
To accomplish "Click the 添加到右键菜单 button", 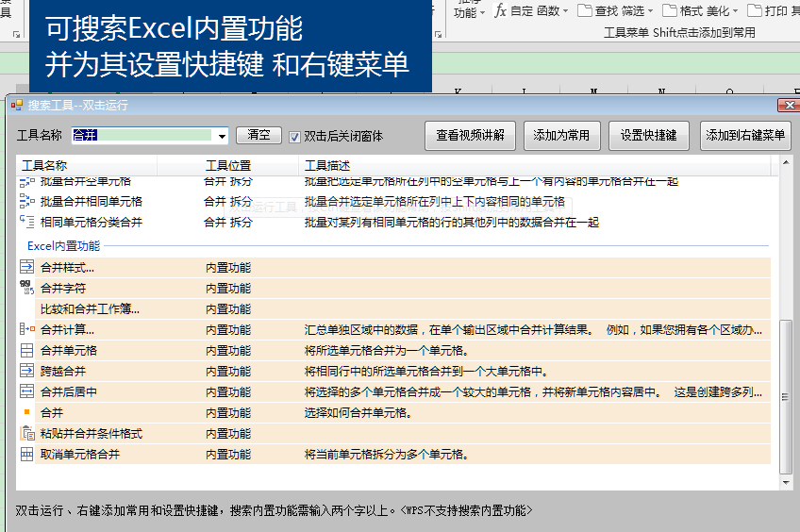I will 745,136.
